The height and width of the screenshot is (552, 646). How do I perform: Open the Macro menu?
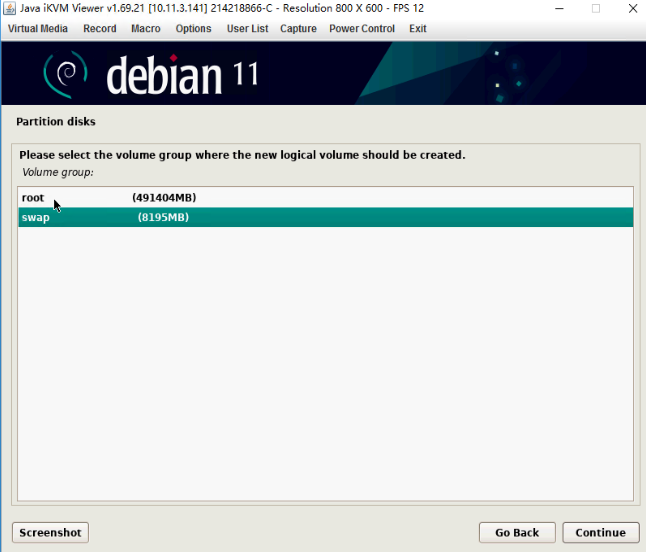click(145, 28)
